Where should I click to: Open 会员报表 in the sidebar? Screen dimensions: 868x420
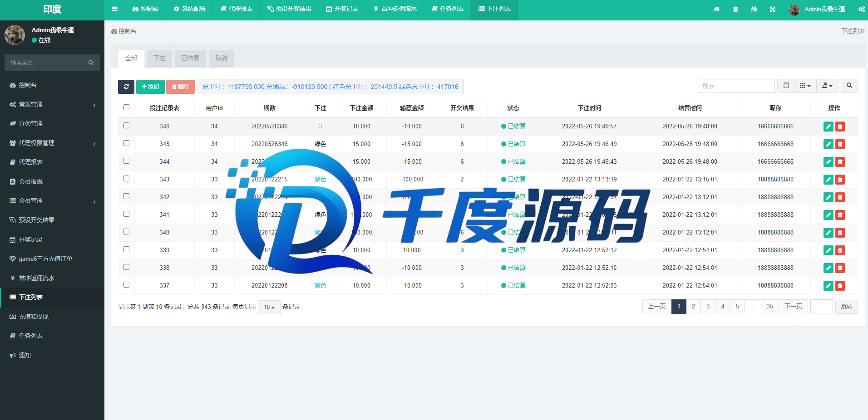pos(52,181)
